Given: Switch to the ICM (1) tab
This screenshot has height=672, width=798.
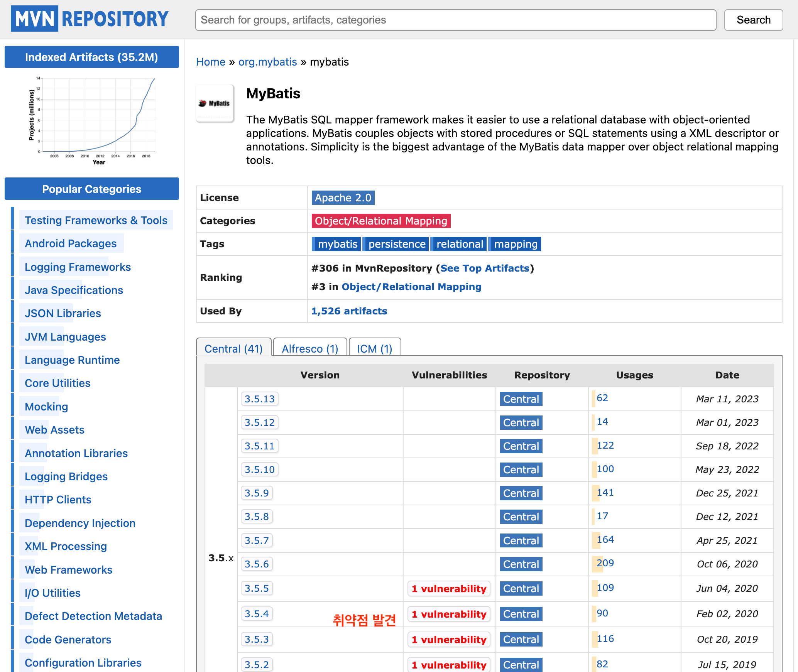Looking at the screenshot, I should click(374, 349).
